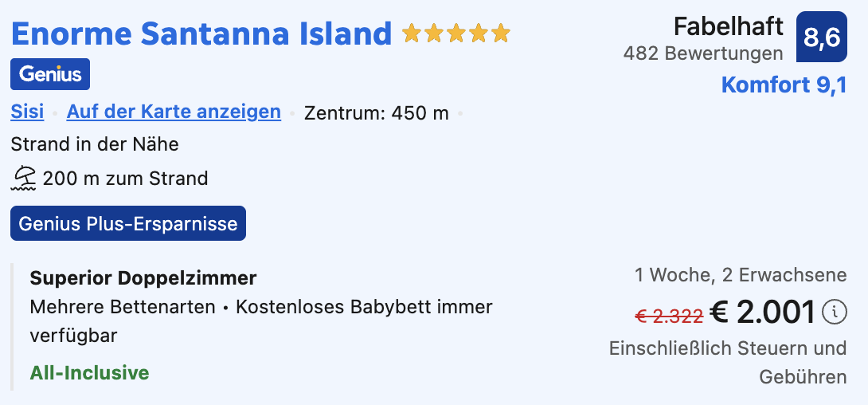Click the Fabelhaft rating label
Image resolution: width=868 pixels, height=405 pixels.
[x=728, y=26]
